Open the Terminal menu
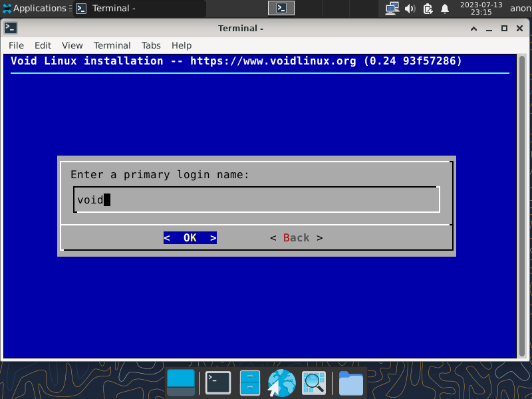 (x=112, y=45)
